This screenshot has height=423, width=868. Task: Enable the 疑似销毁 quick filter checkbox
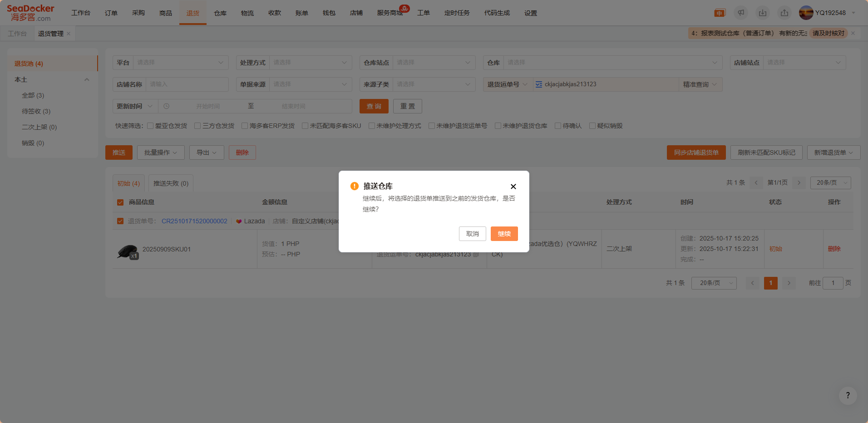pyautogui.click(x=592, y=126)
